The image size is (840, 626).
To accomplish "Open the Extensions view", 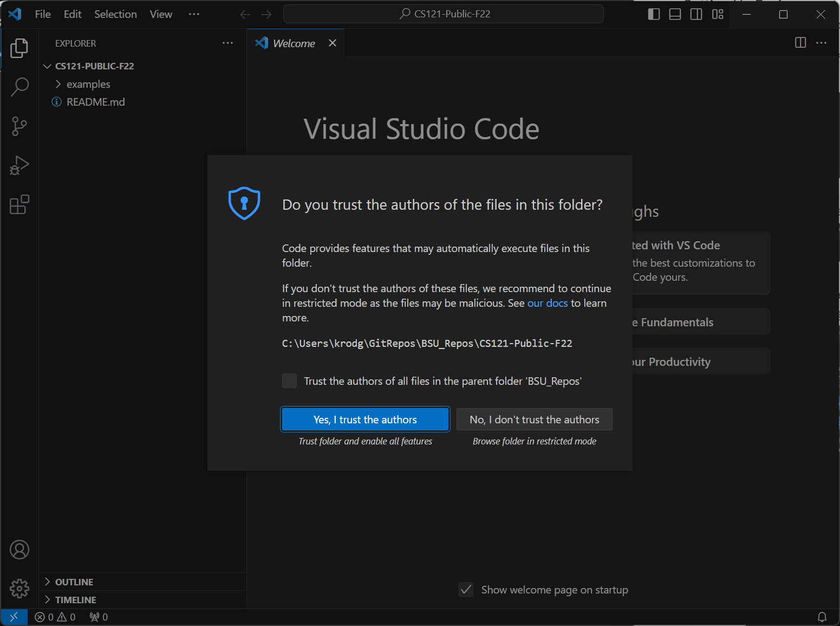I will point(19,205).
